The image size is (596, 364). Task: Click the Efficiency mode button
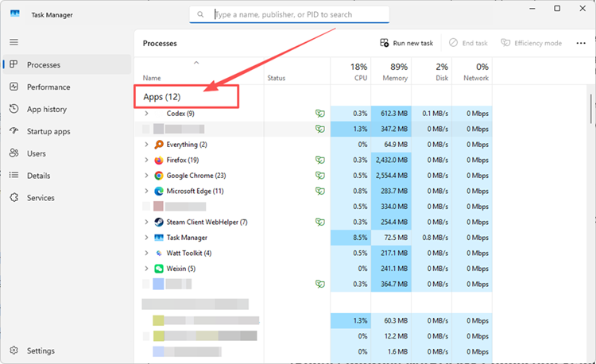pyautogui.click(x=531, y=43)
